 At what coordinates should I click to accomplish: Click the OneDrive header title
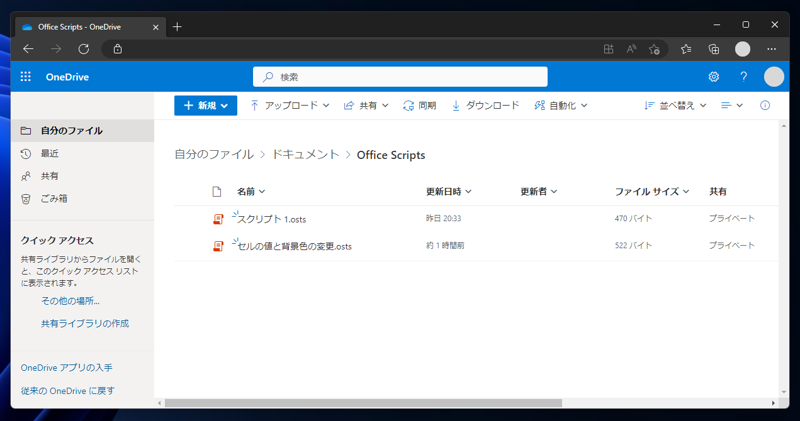point(67,77)
